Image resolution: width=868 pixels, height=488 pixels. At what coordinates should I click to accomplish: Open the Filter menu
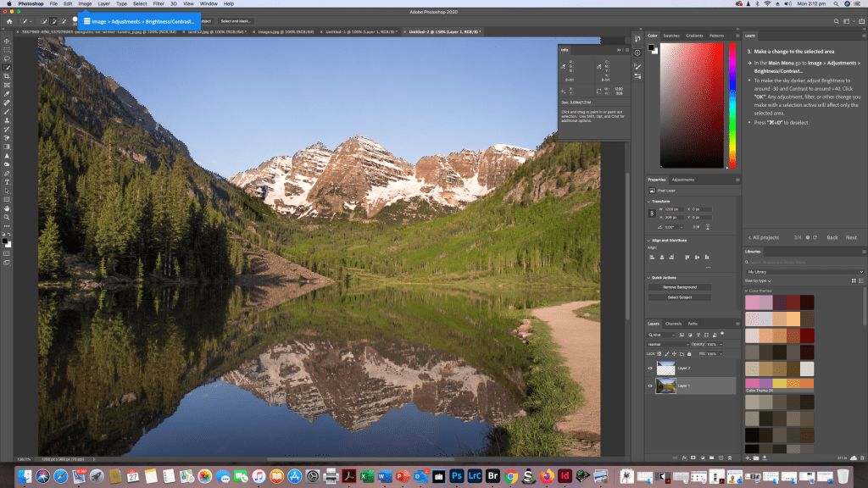click(x=159, y=4)
